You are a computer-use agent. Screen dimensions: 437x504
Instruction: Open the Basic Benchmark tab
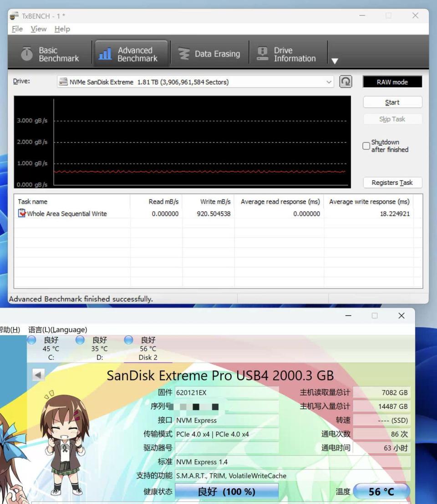click(50, 54)
